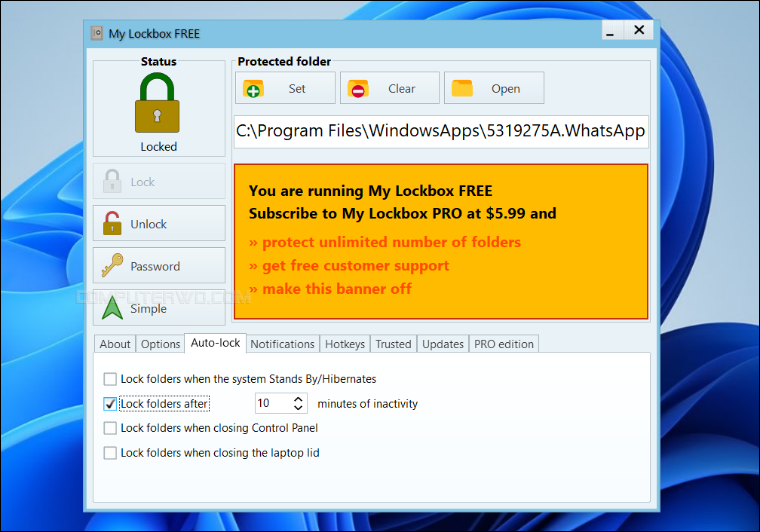Click the green arrow Simple mode icon

(x=113, y=308)
